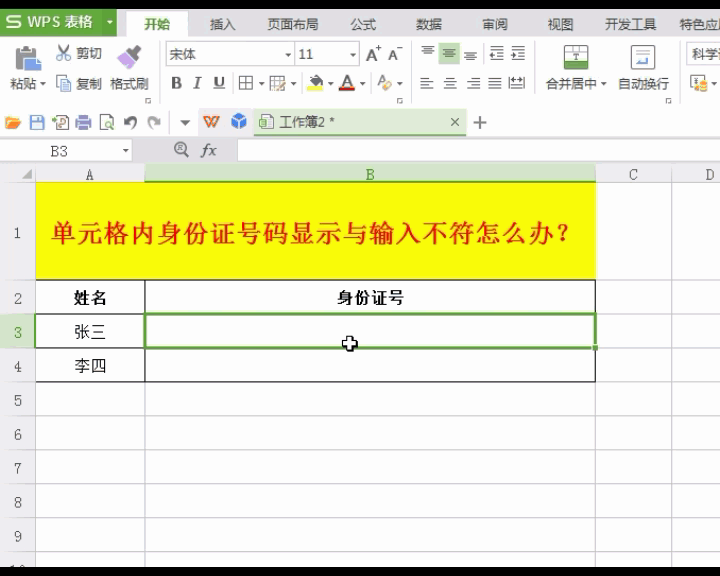Justify text alignment icon
The height and width of the screenshot is (576, 720).
(495, 83)
